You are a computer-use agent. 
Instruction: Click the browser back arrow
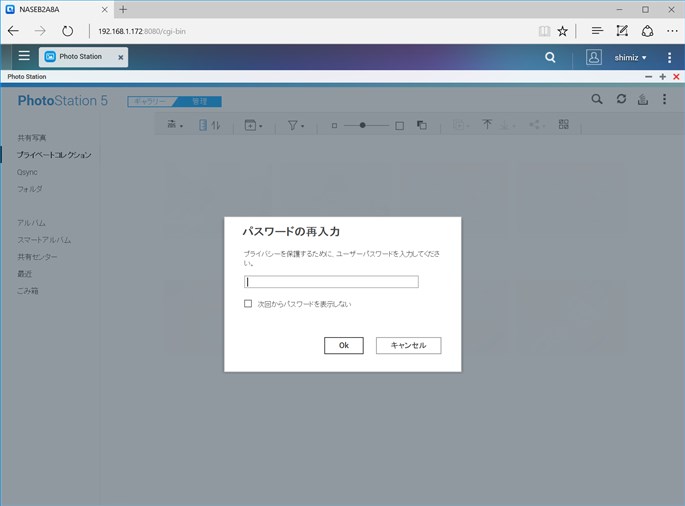(14, 31)
